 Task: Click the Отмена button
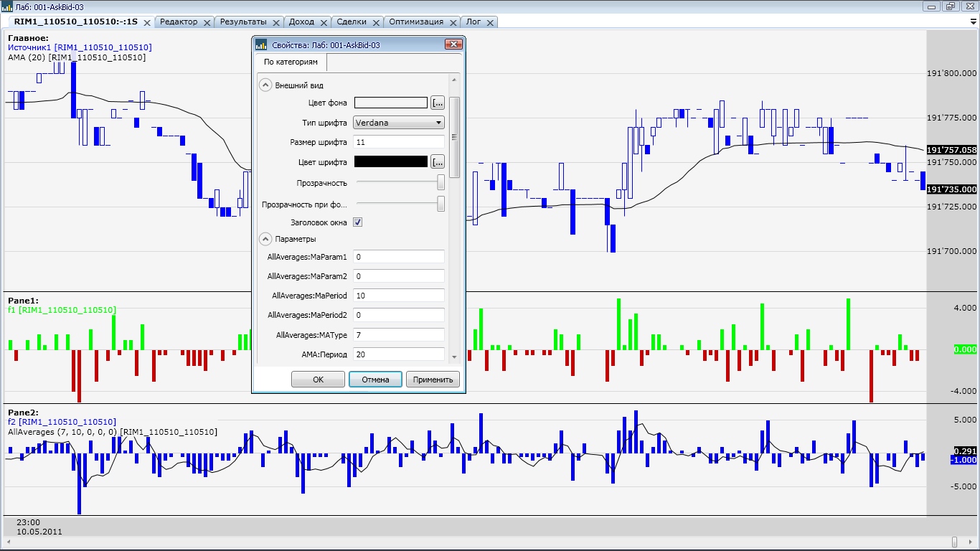pyautogui.click(x=375, y=380)
